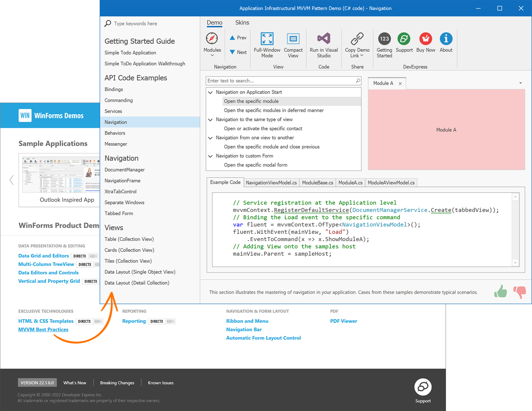The image size is (532, 411).
Task: Open HTML & CSS Templates link
Action: click(x=46, y=321)
